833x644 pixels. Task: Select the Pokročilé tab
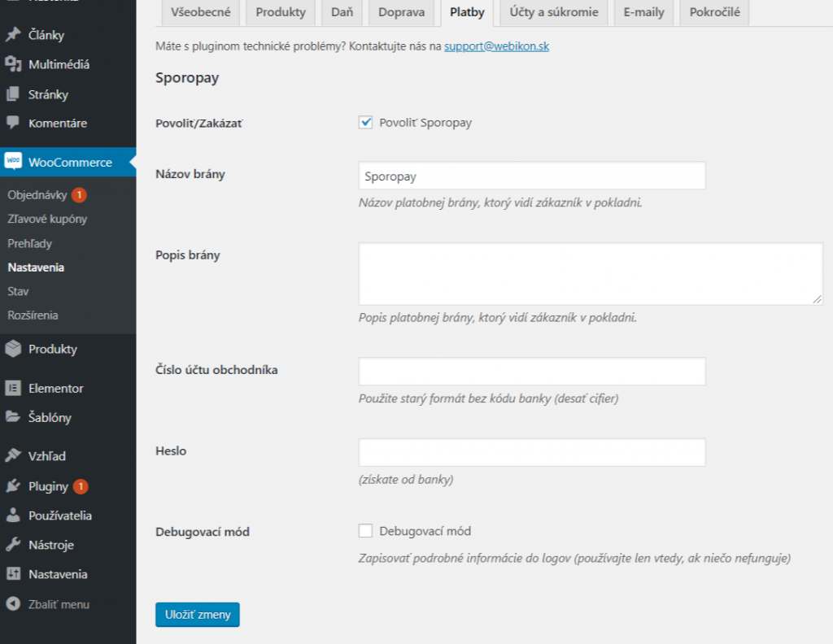coord(713,12)
